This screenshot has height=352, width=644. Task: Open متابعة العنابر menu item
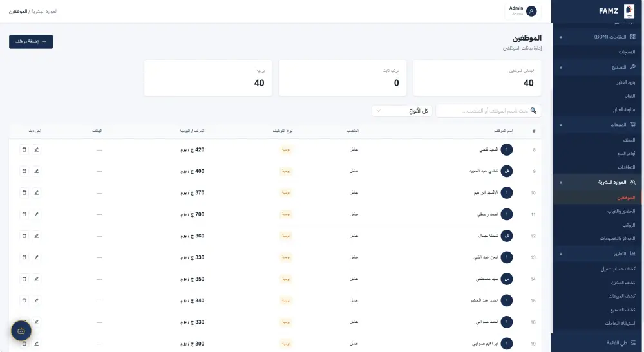coord(624,109)
